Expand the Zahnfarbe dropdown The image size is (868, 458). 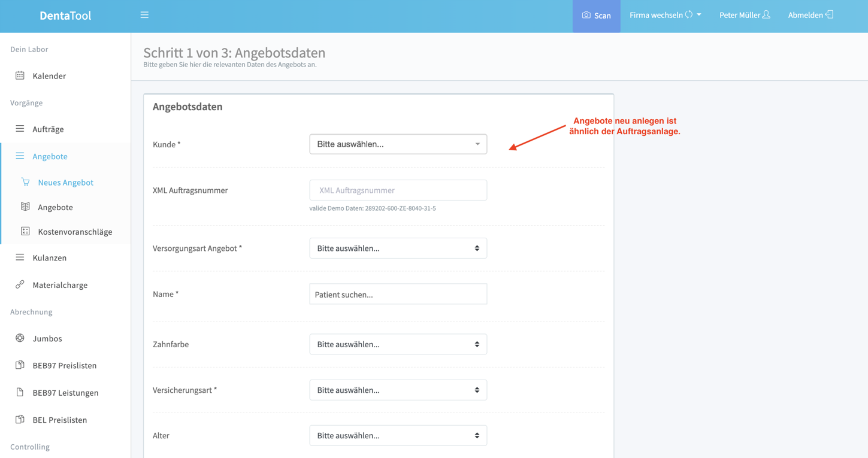398,344
